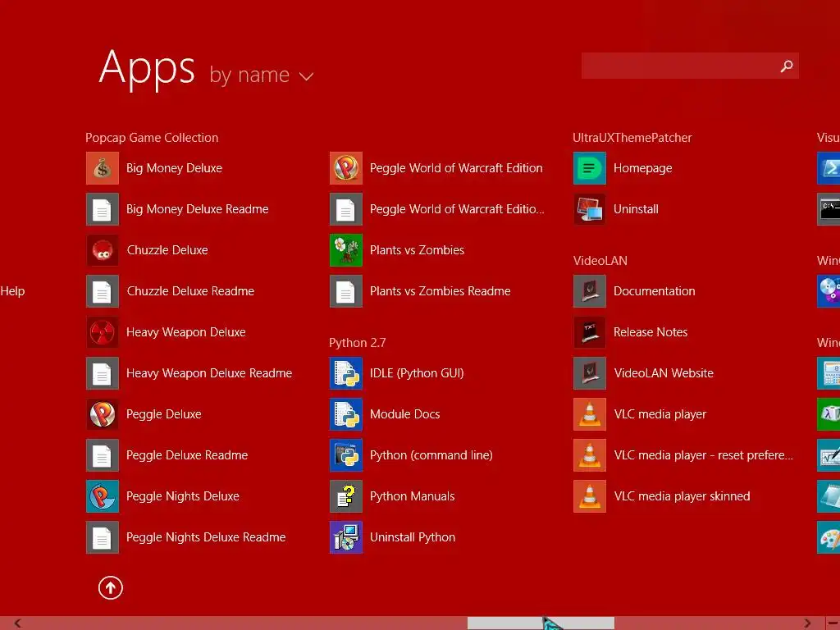The height and width of the screenshot is (630, 840).
Task: Click the UltraUXThemePatcher group header
Action: point(632,138)
